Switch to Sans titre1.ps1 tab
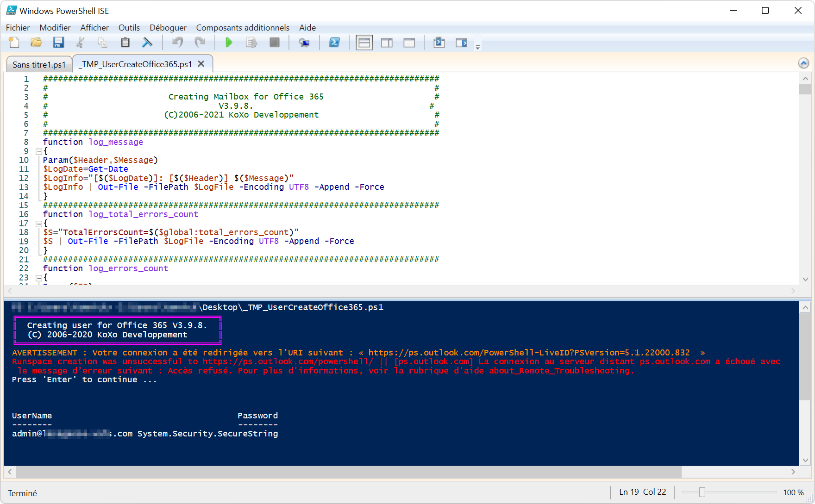Image resolution: width=815 pixels, height=504 pixels. (x=39, y=64)
